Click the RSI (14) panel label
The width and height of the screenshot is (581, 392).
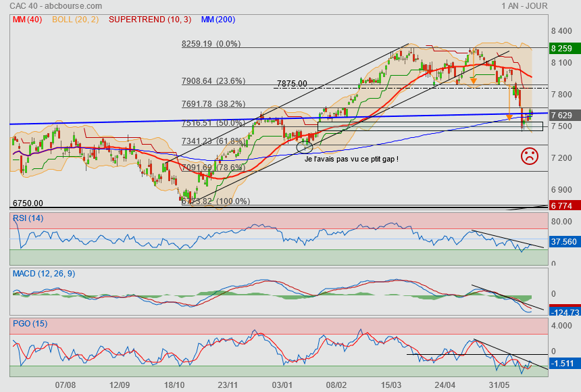click(x=28, y=218)
